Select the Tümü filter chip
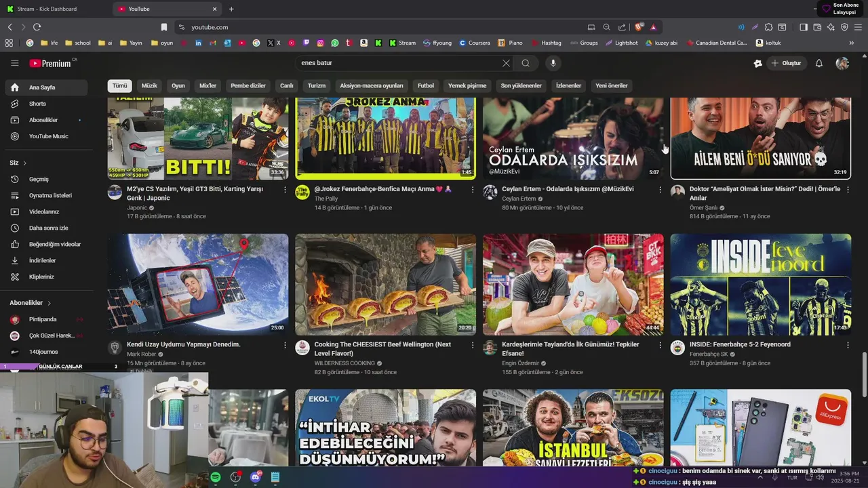Screen dimensions: 868x488 [x=120, y=86]
